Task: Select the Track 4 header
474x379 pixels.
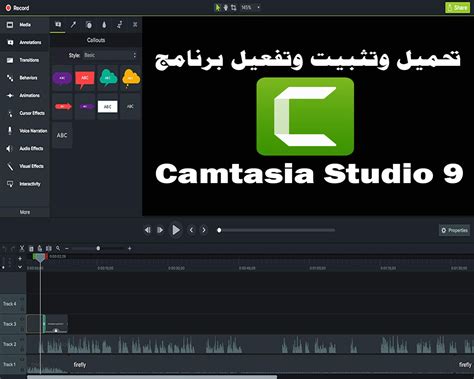Action: 13,304
